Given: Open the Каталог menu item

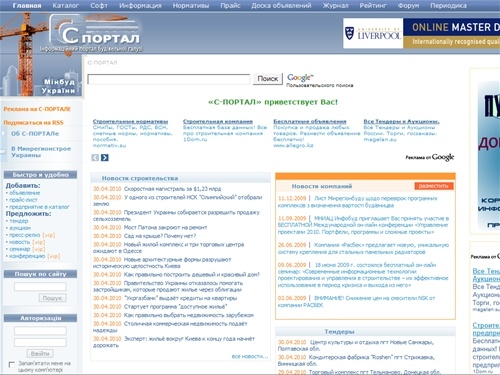Looking at the screenshot, I should point(66,6).
